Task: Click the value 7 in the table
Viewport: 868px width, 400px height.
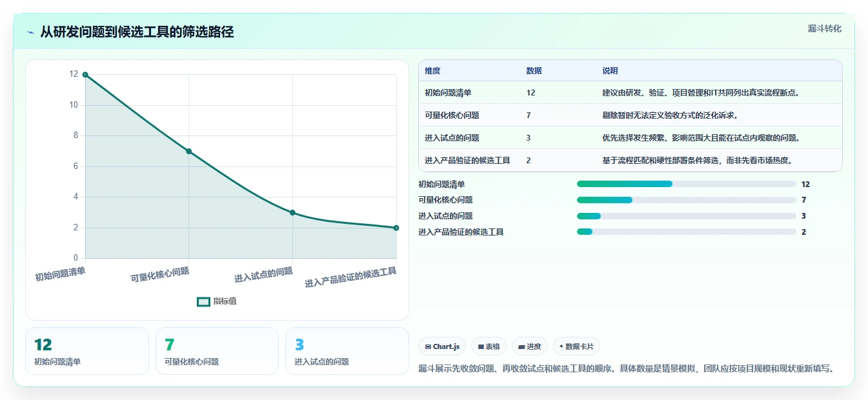Action: point(529,115)
